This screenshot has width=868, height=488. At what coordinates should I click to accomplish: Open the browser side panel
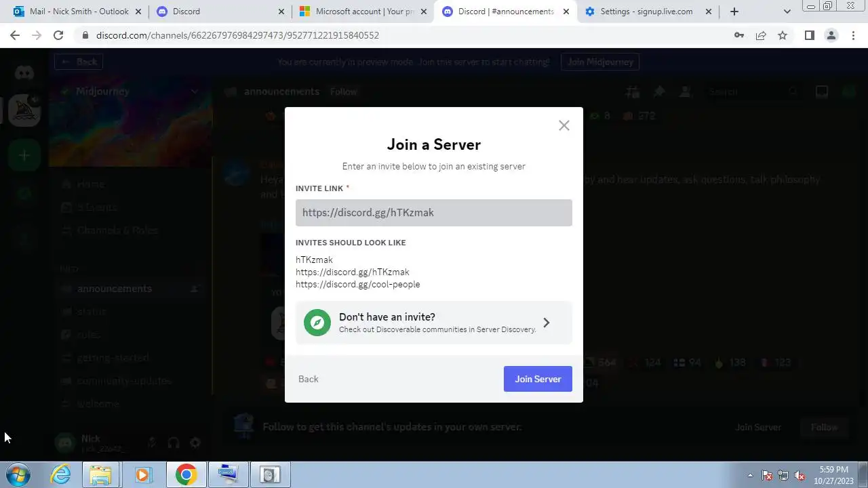[x=809, y=35]
